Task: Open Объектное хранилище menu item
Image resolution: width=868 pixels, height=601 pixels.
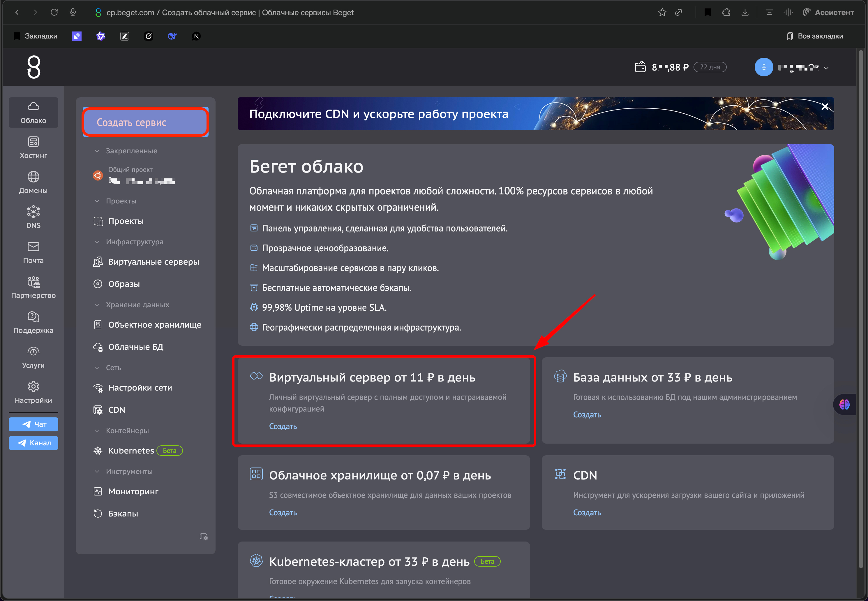Action: pos(147,325)
